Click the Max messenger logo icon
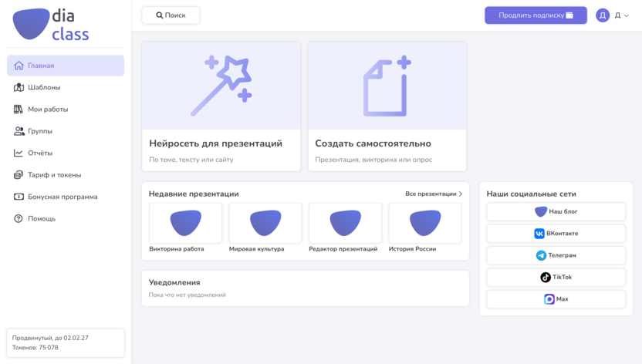 [x=549, y=299]
